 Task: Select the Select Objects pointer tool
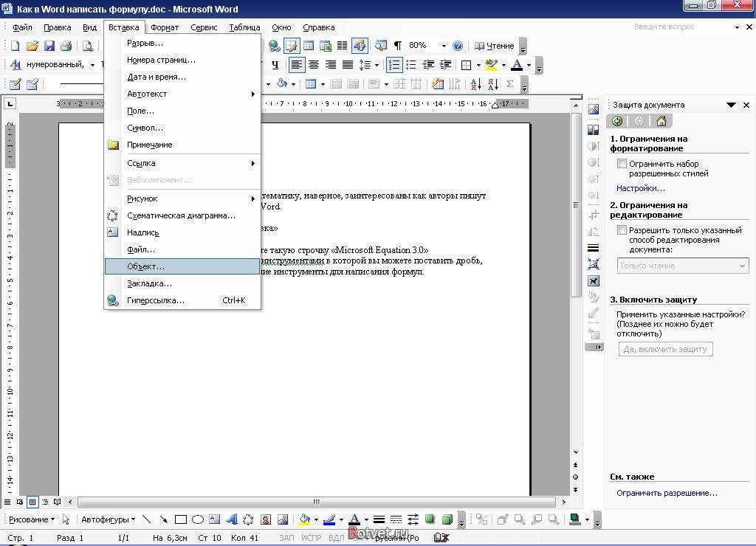click(66, 519)
